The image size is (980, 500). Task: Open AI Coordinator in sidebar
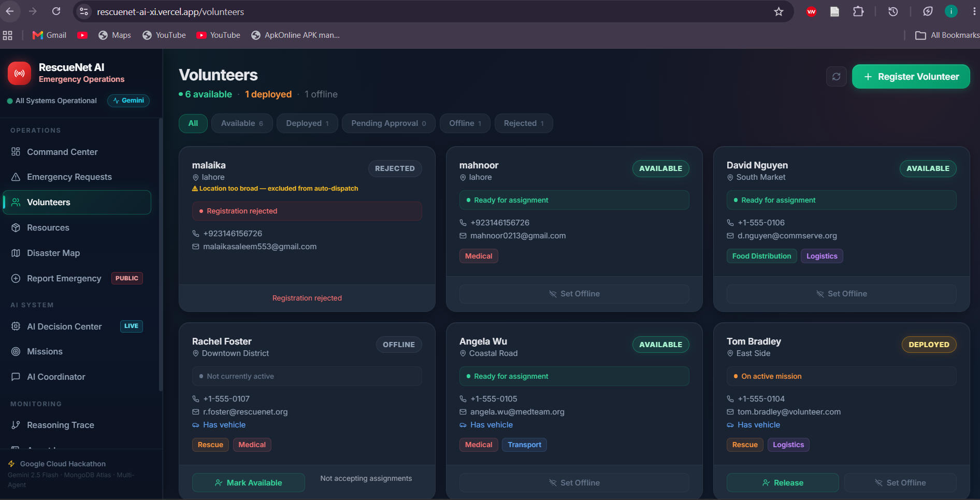click(x=77, y=377)
